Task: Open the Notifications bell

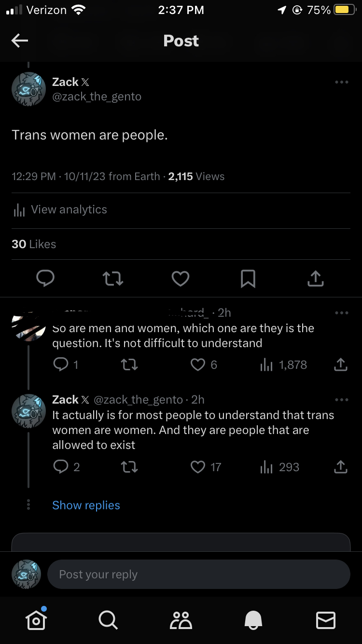Action: pos(254,620)
